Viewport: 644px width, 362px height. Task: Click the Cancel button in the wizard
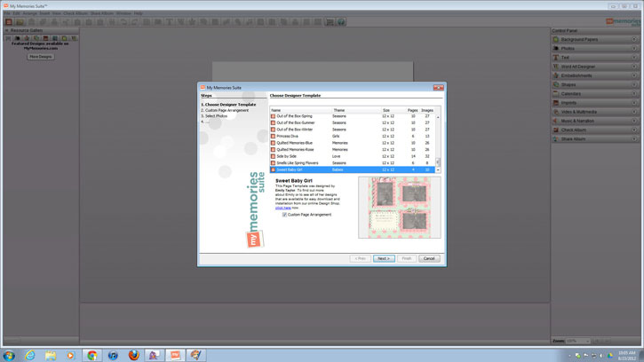pos(429,258)
